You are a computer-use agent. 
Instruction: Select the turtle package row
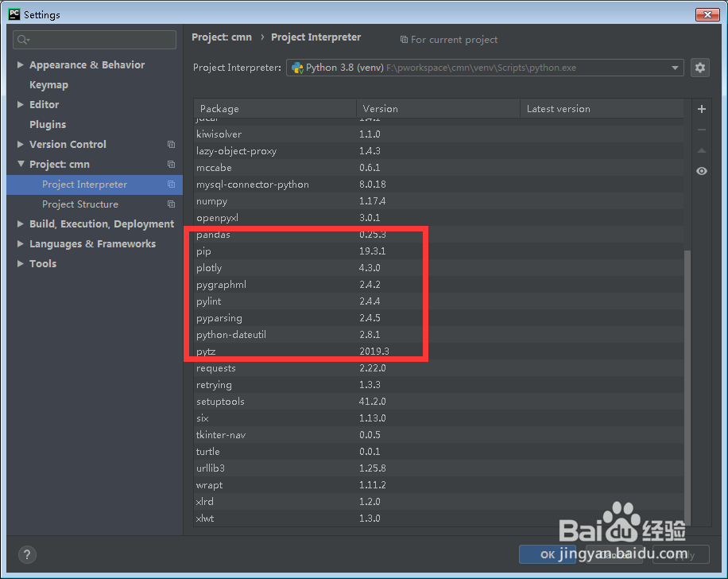tap(438, 452)
